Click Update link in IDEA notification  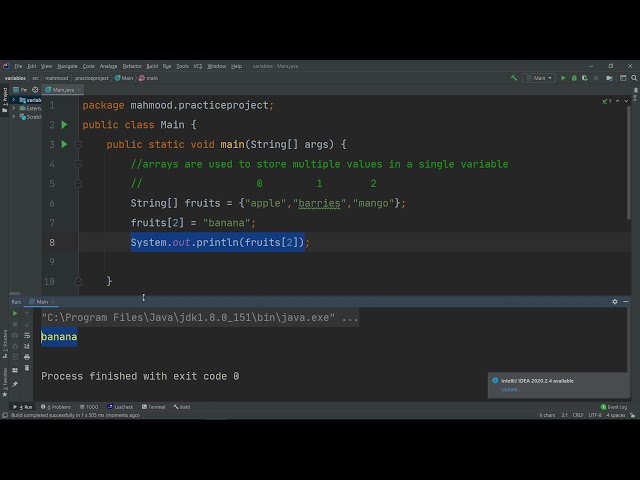(510, 389)
